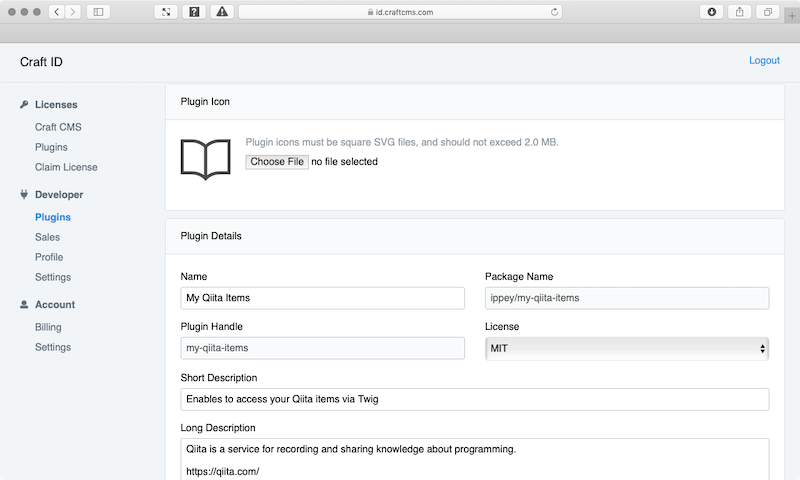Click the warning triangle toolbar icon
Viewport: 800px width, 480px height.
coord(222,12)
